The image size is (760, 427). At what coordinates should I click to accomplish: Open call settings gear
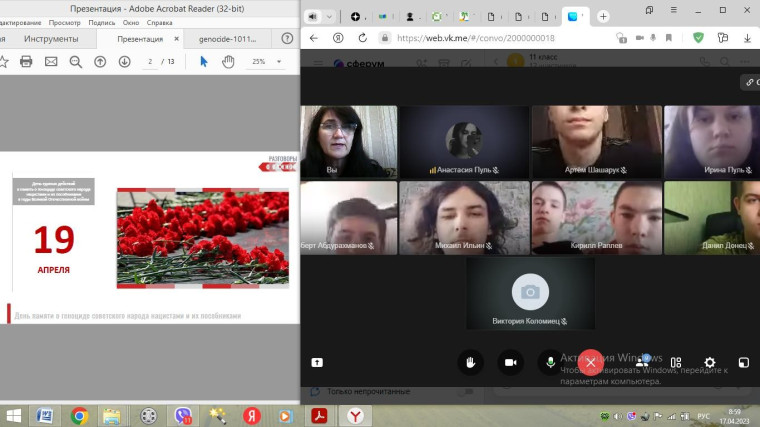pyautogui.click(x=710, y=363)
